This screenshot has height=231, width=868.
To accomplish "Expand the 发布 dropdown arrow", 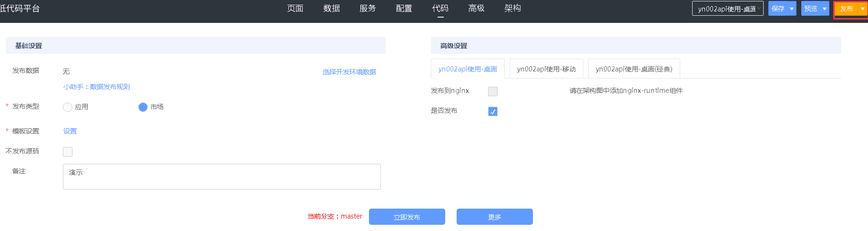I will (862, 9).
